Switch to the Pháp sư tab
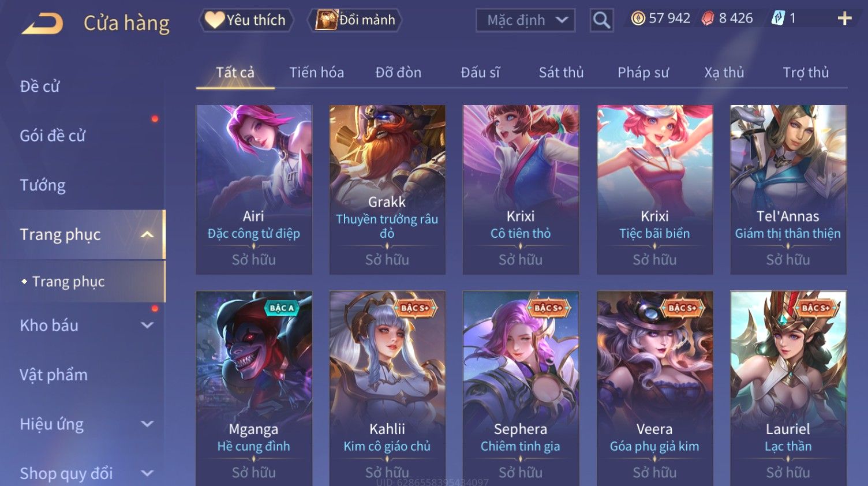The height and width of the screenshot is (486, 868). coord(643,72)
